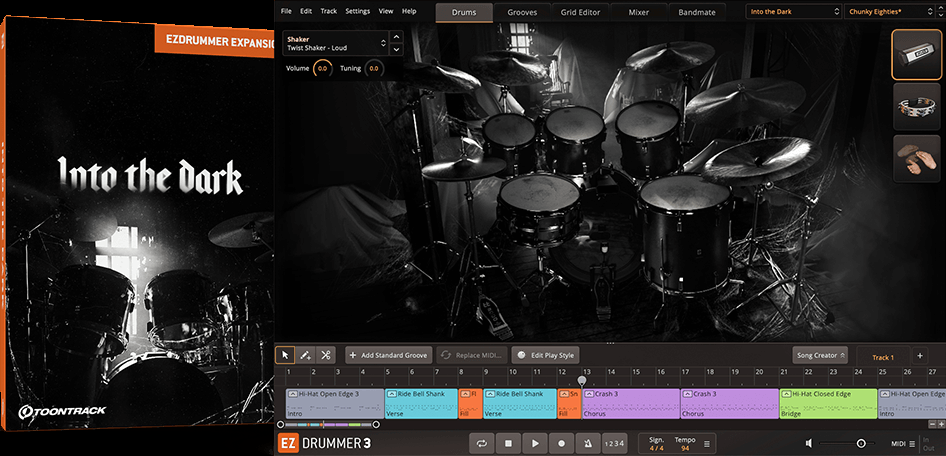The width and height of the screenshot is (946, 456).
Task: Step to previous shaker with up arrow
Action: 396,37
